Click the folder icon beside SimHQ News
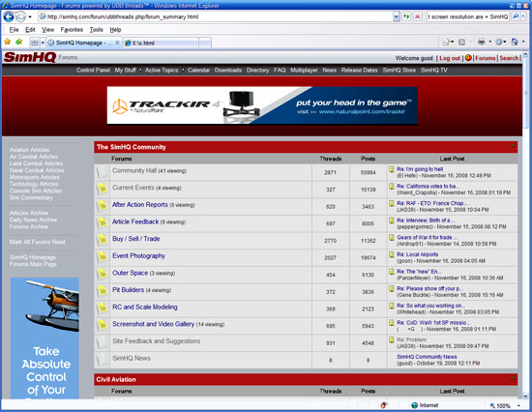532x412 pixels. coord(102,360)
